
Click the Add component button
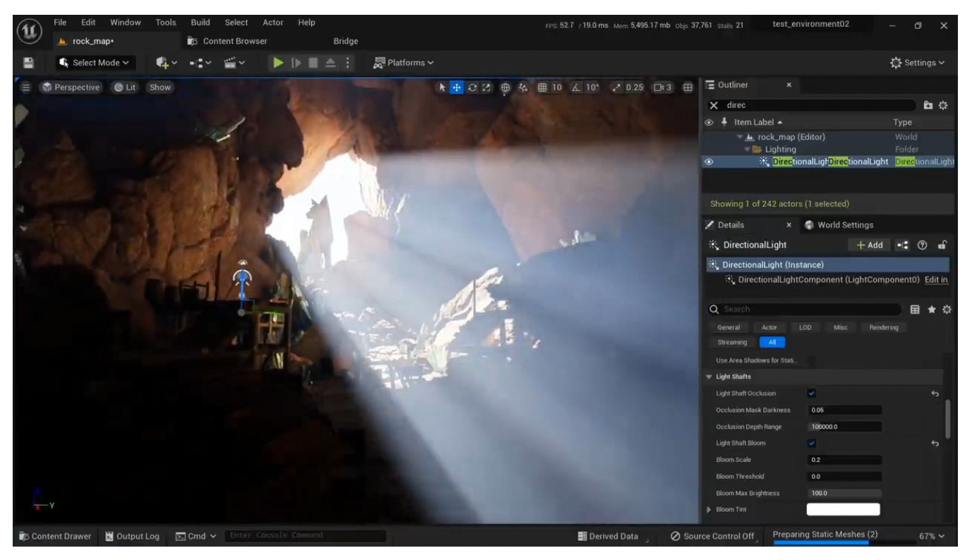click(869, 245)
